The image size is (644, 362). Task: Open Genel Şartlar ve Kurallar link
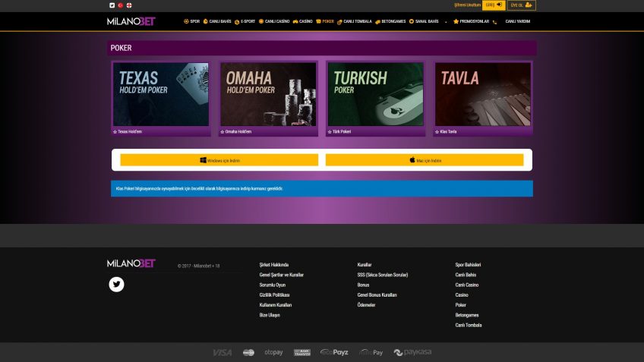tap(281, 275)
